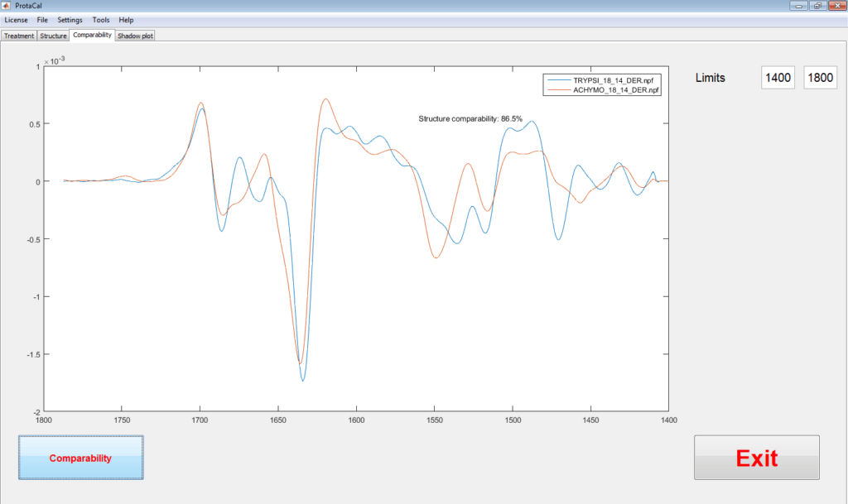Click the upper limit field showing 1800
This screenshot has width=848, height=504.
click(x=820, y=78)
